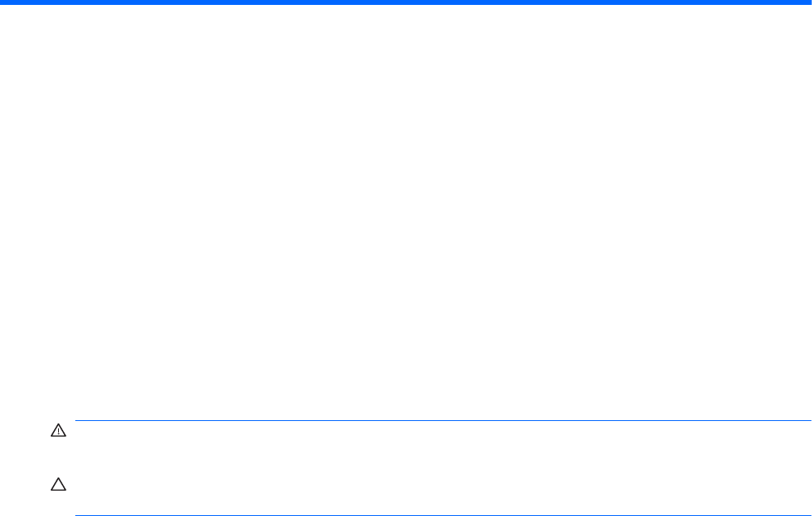Click the thin blue line below caution icon
The height and width of the screenshot is (516, 812).
(x=444, y=515)
